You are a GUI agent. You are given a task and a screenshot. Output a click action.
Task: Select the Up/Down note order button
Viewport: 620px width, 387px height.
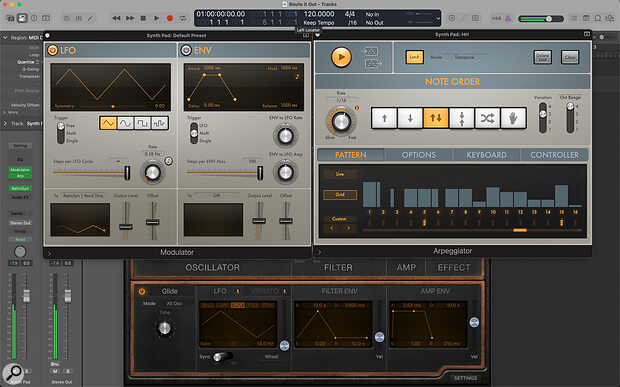coord(436,118)
